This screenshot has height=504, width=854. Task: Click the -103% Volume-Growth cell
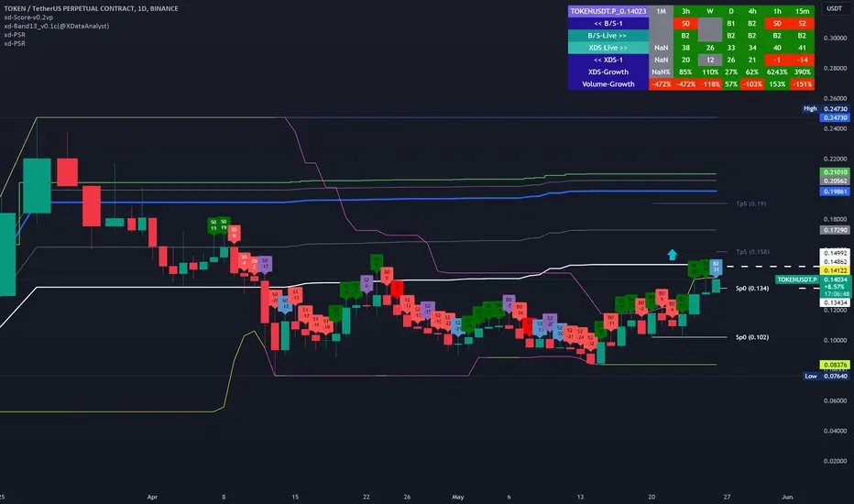[752, 84]
